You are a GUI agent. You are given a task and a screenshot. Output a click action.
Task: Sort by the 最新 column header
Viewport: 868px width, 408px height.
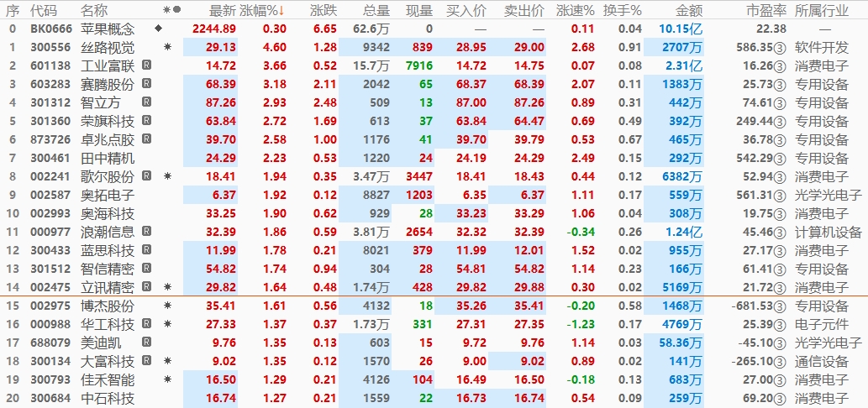223,10
